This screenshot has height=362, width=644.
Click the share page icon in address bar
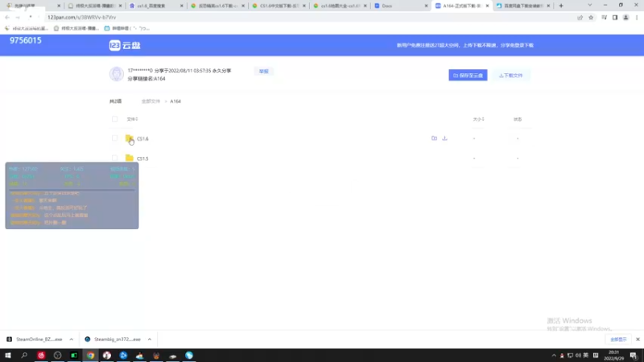[x=580, y=17]
